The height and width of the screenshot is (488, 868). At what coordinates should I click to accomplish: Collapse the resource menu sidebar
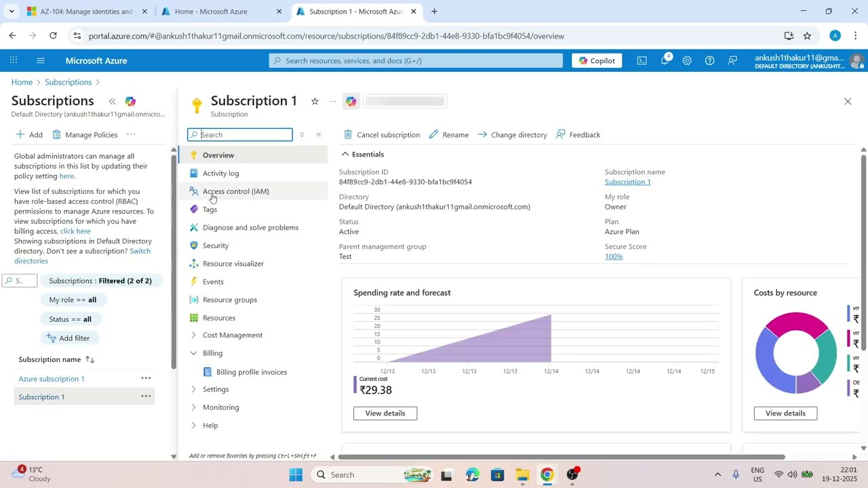click(x=319, y=134)
